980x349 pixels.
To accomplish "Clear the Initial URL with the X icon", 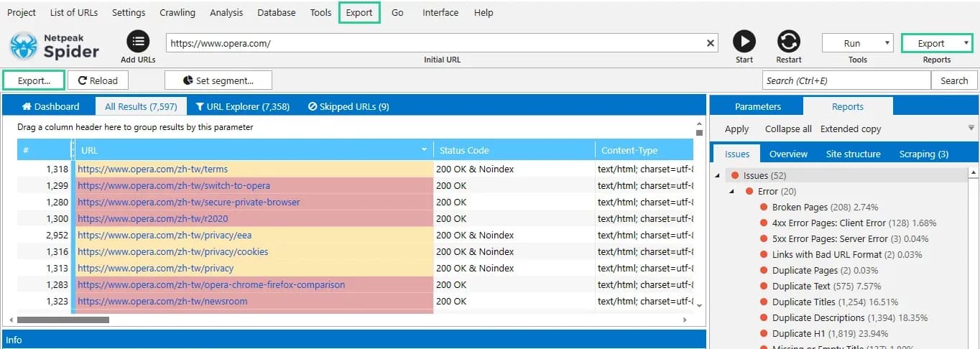I will pos(711,43).
